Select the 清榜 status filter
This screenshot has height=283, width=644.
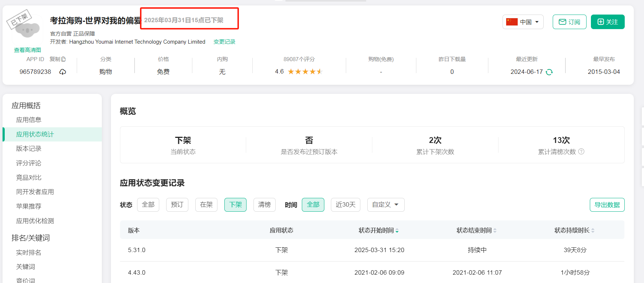pyautogui.click(x=264, y=205)
